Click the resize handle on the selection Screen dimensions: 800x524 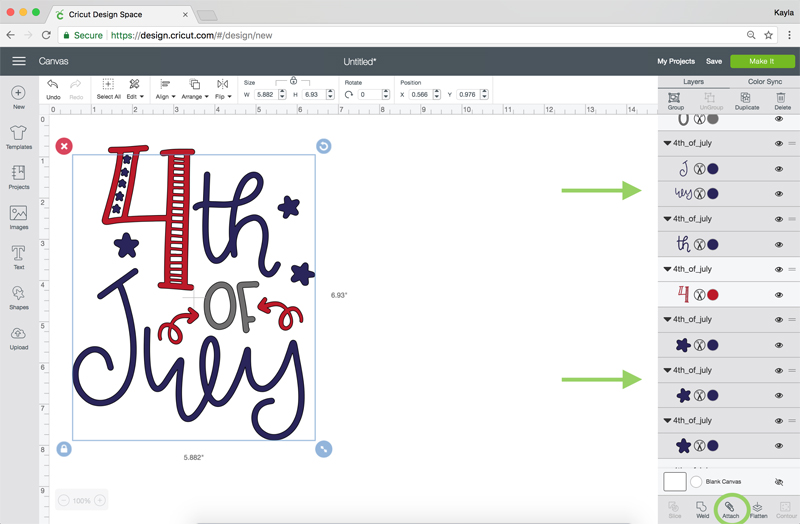click(323, 449)
